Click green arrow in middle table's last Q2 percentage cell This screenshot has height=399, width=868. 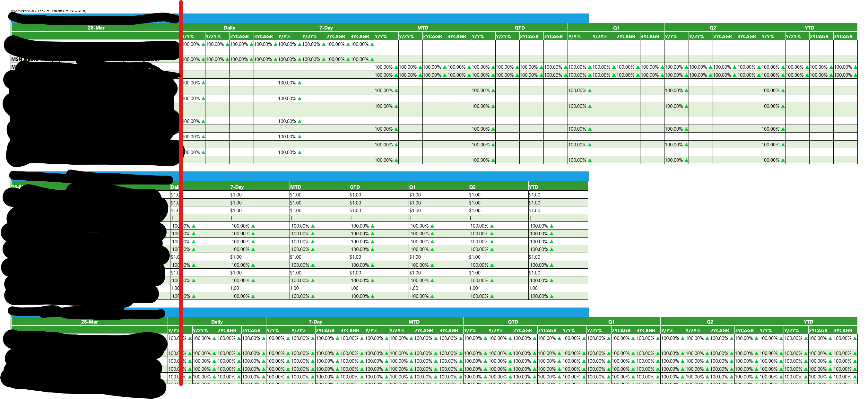point(492,296)
